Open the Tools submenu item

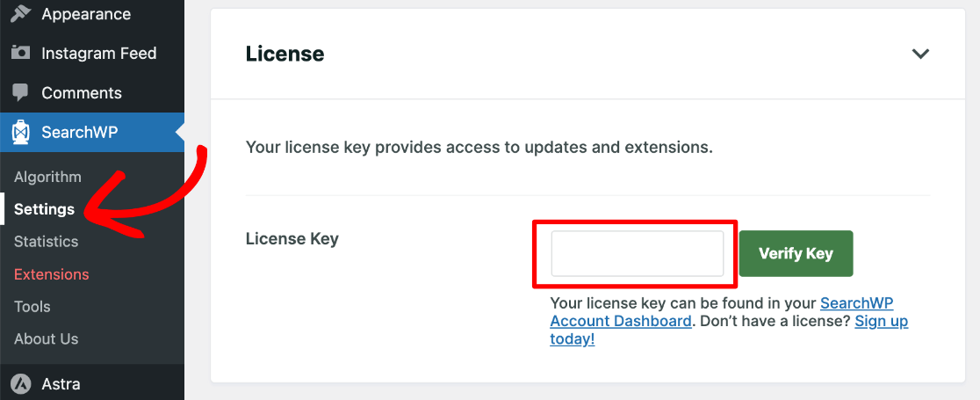[32, 307]
